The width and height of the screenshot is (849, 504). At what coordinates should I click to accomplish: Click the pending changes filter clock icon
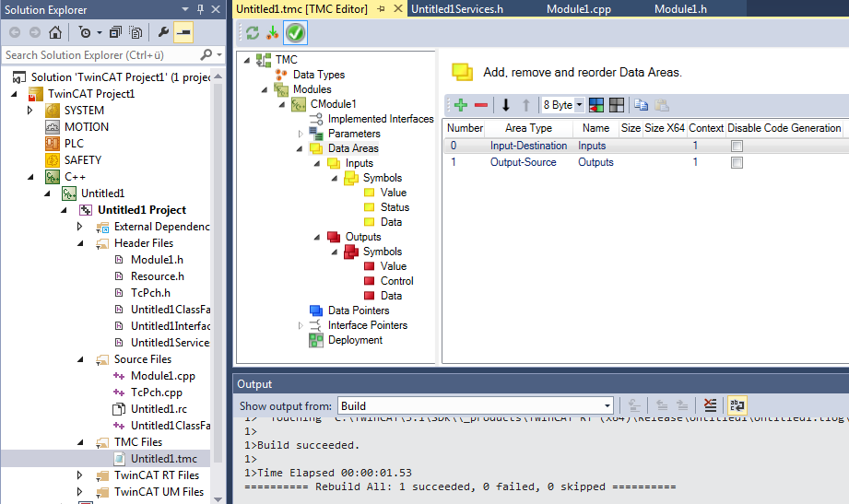[85, 32]
